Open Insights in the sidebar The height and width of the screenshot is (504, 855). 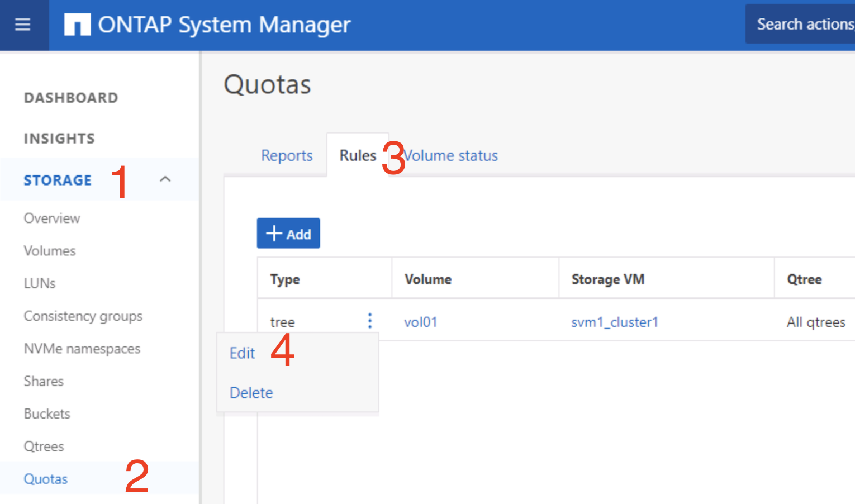pos(59,139)
